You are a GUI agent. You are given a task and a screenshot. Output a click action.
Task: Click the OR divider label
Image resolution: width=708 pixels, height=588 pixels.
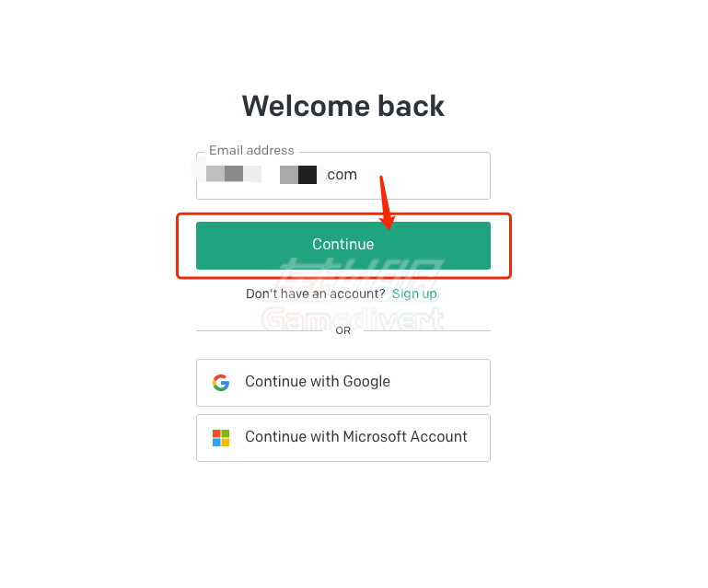pyautogui.click(x=343, y=330)
